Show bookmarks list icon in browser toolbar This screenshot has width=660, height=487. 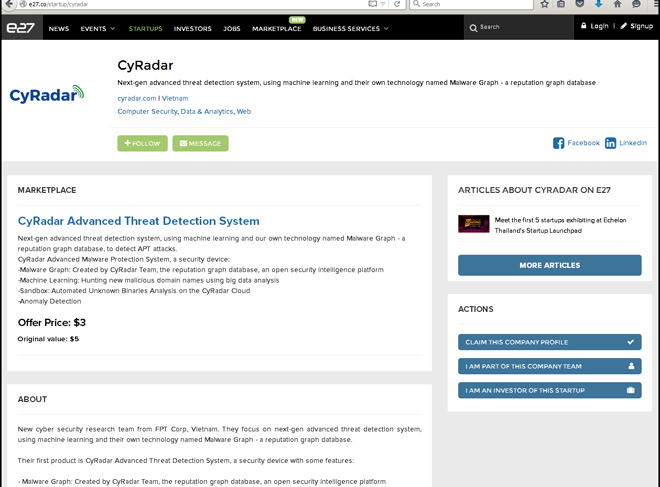pos(561,4)
